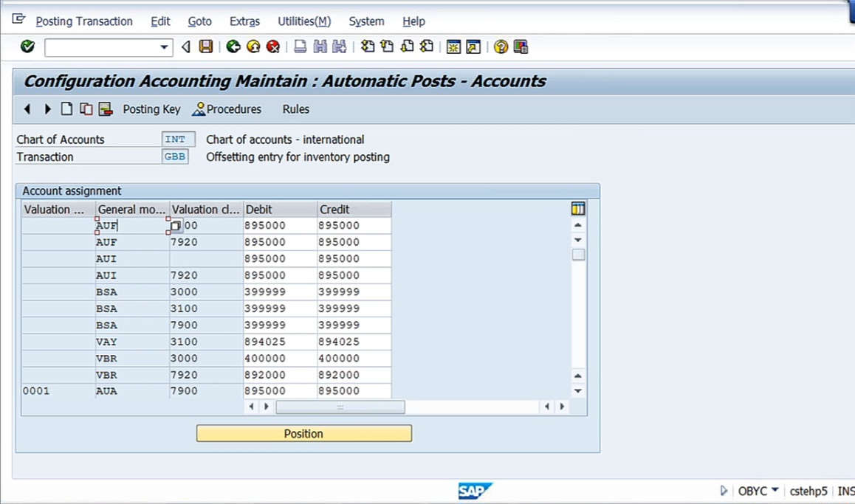855x504 pixels.
Task: Click debit cell 894025
Action: (280, 342)
